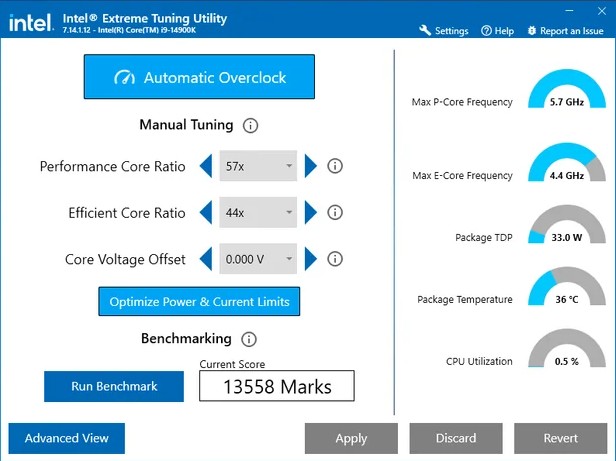Click the Automatic Overclock button
Image resolution: width=616 pixels, height=461 pixels.
point(199,77)
